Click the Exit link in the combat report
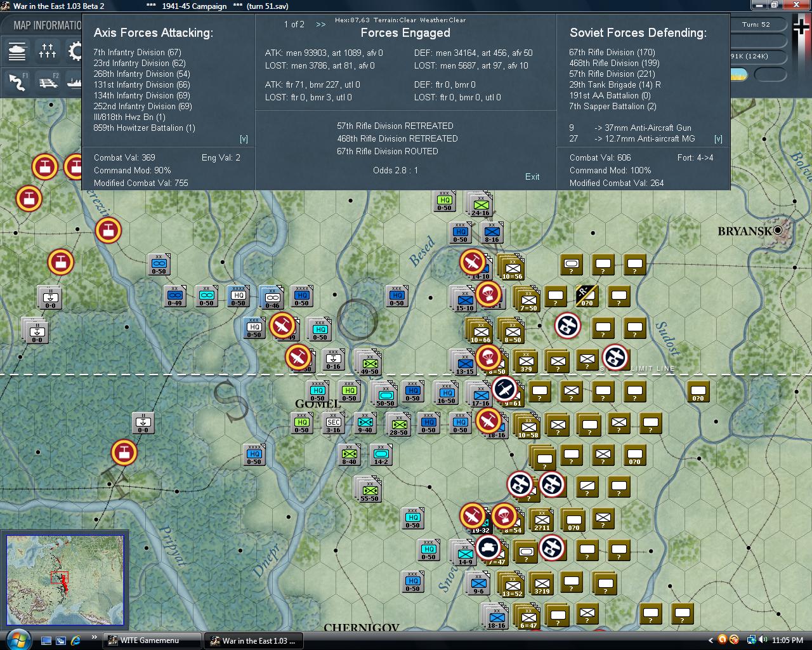Image resolution: width=812 pixels, height=650 pixels. pyautogui.click(x=532, y=176)
